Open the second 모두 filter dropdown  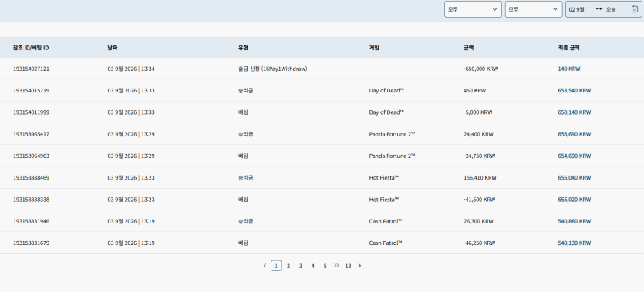point(534,9)
